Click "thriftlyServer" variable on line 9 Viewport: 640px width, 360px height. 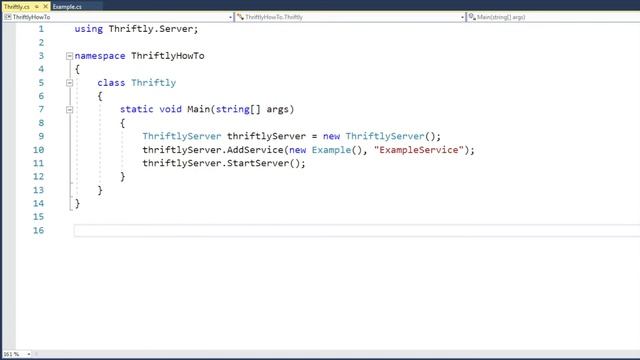tap(266, 136)
